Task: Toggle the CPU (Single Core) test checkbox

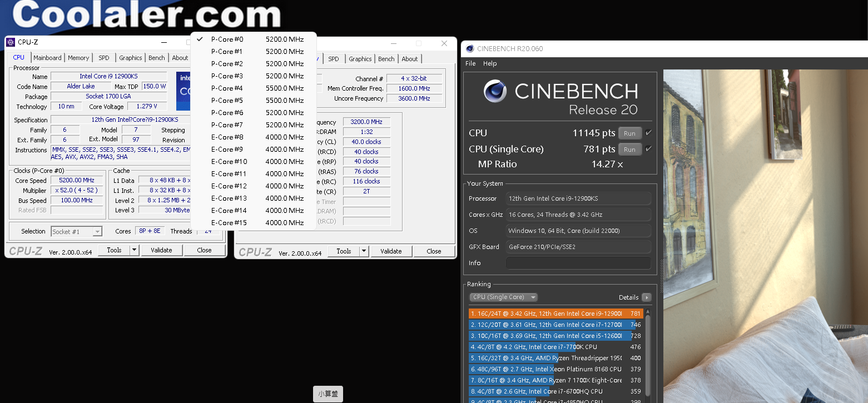Action: tap(648, 149)
